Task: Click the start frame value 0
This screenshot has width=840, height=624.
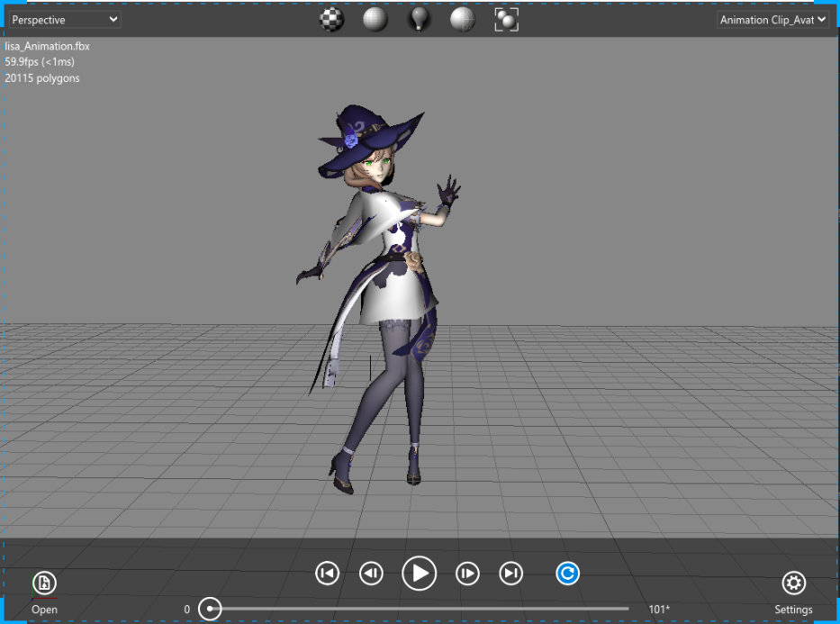Action: tap(187, 610)
